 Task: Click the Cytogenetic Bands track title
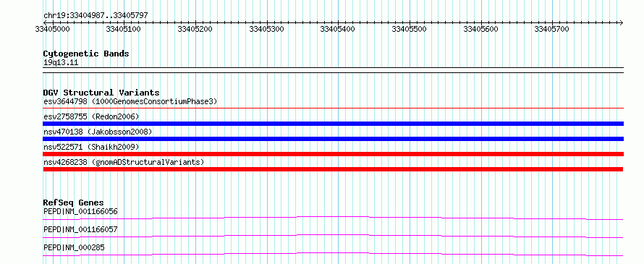(86, 54)
